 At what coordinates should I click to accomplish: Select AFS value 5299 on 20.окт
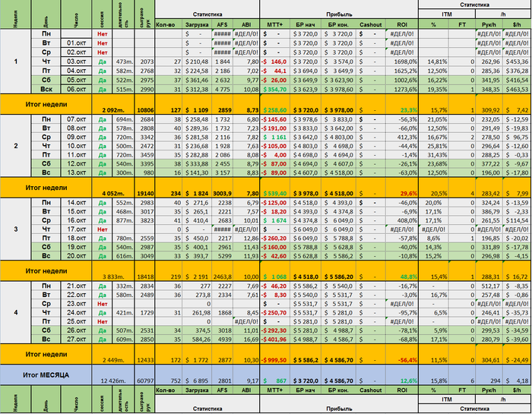(x=222, y=256)
